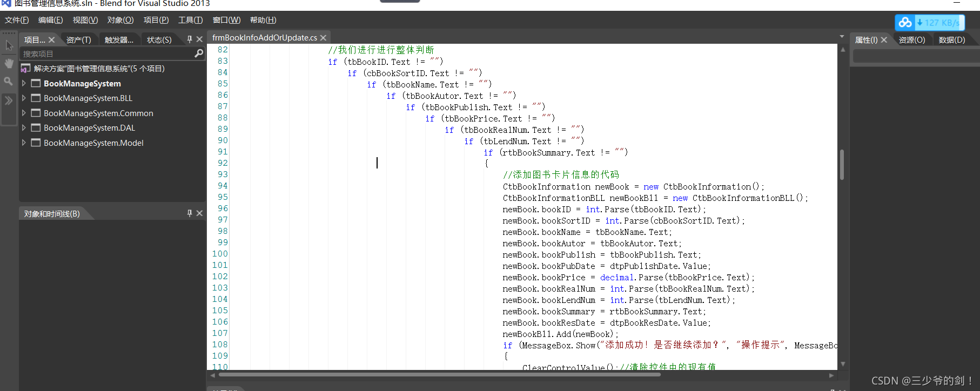The height and width of the screenshot is (391, 980).
Task: Pin the Projects panel
Action: click(190, 39)
